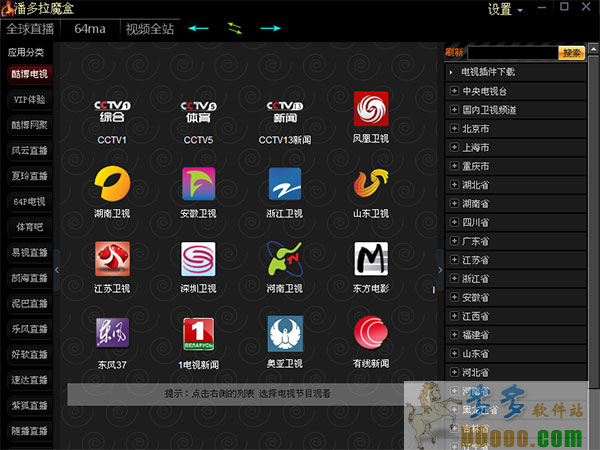Select 酷博电视 in the category sidebar

(x=29, y=74)
